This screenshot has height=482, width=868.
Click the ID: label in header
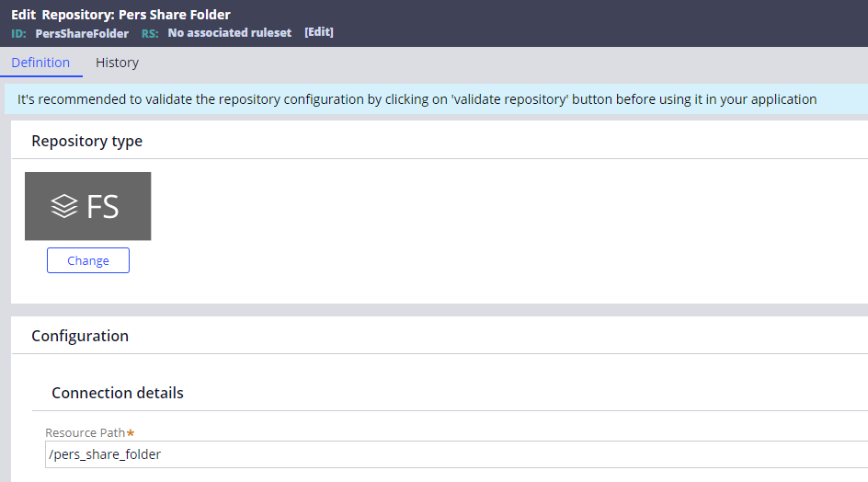(x=19, y=33)
